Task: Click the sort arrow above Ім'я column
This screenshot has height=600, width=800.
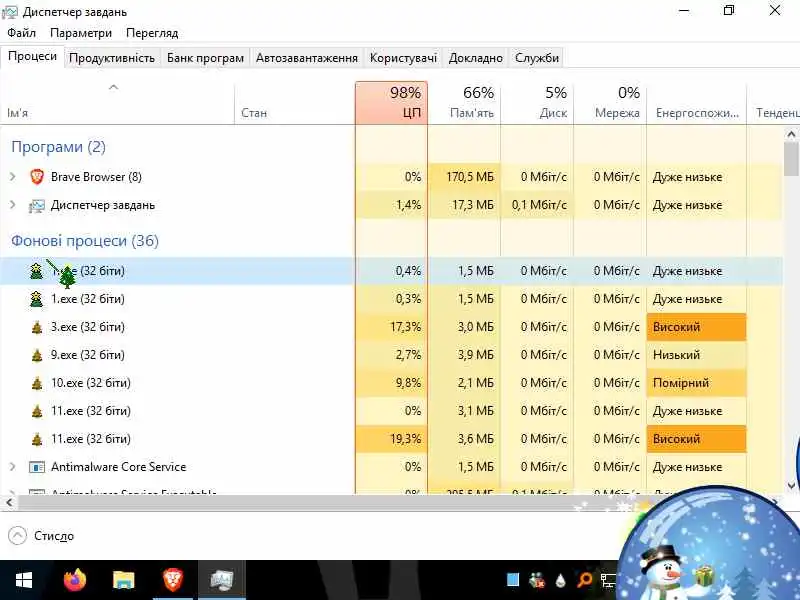Action: coord(113,87)
